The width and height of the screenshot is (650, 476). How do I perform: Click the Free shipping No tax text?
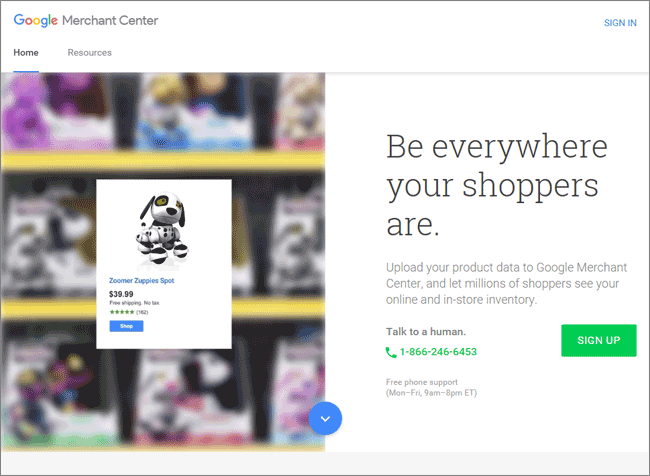[x=134, y=303]
